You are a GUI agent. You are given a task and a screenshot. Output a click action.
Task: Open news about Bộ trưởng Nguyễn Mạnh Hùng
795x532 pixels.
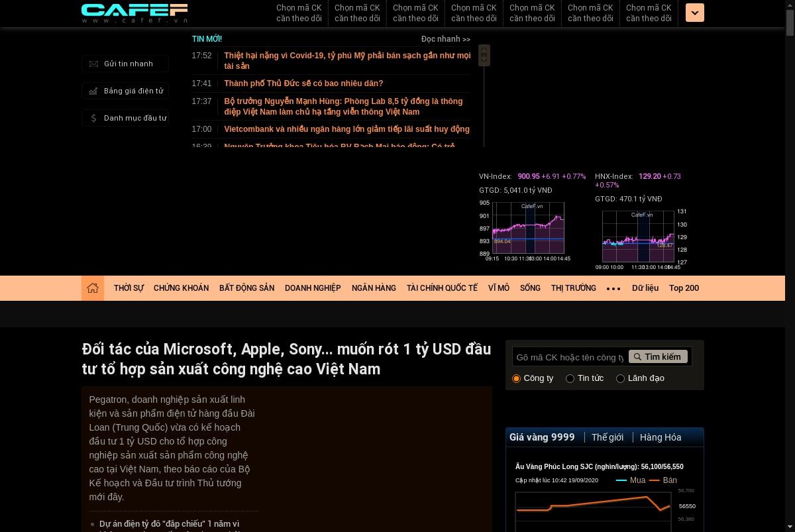pyautogui.click(x=343, y=107)
